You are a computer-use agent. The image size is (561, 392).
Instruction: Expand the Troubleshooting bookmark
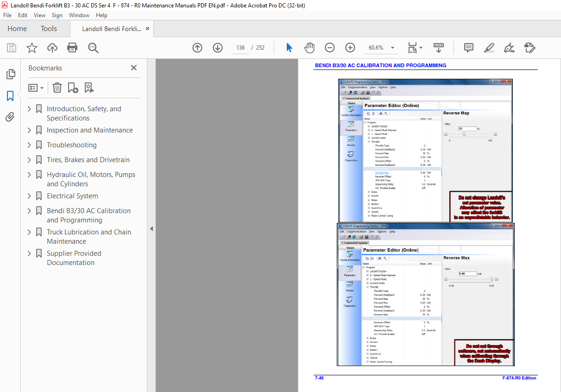30,145
